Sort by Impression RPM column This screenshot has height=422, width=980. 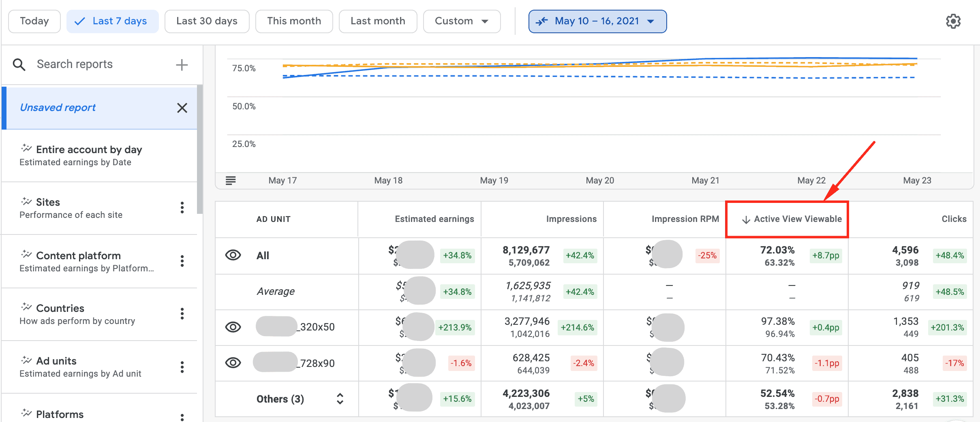685,219
